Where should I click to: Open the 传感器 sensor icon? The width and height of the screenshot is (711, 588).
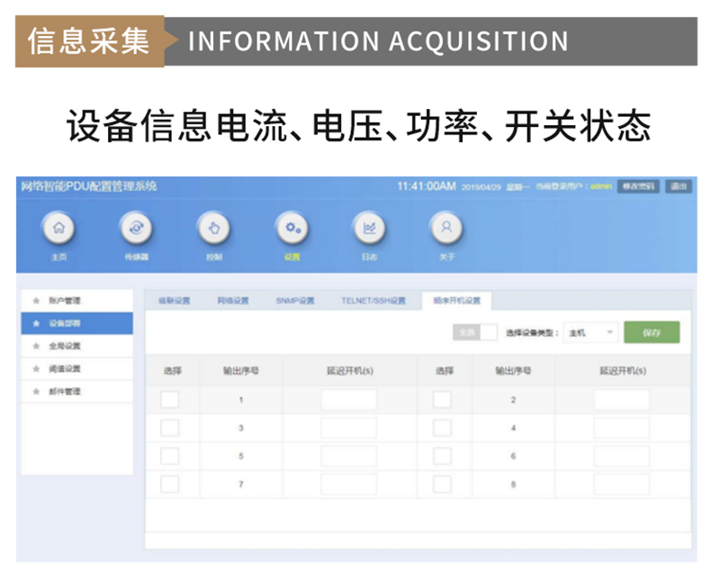click(136, 229)
